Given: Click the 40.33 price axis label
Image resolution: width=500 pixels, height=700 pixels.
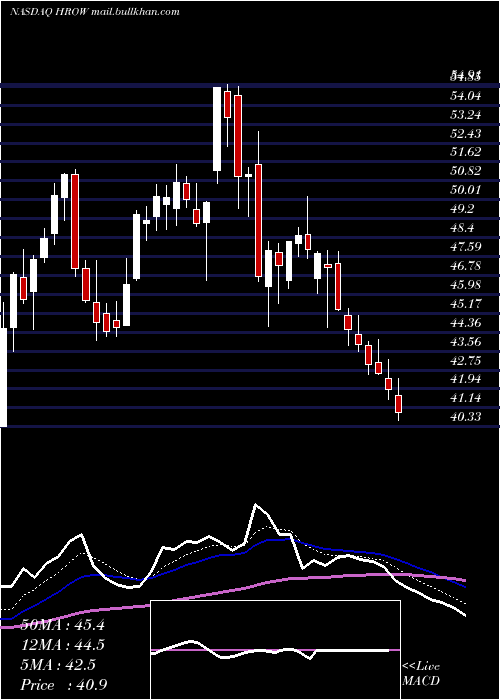Looking at the screenshot, I should point(465,417).
